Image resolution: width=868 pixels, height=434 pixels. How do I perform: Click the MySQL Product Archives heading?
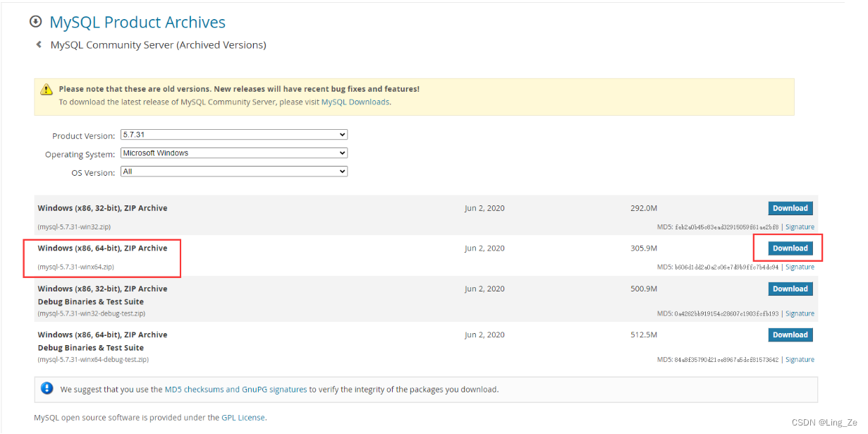(x=137, y=23)
